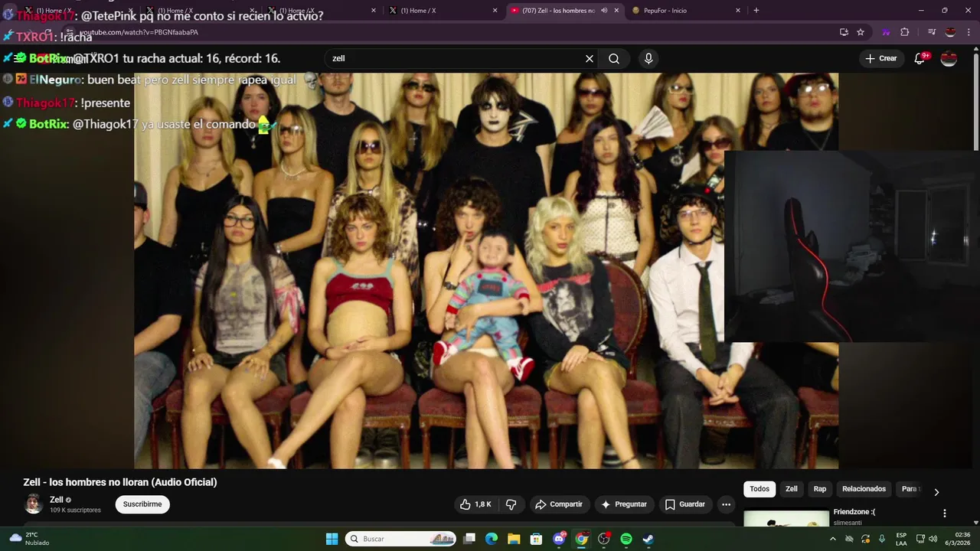Screen dimensions: 980x551
Task: Open the YouTube account avatar menu
Action: click(x=949, y=59)
